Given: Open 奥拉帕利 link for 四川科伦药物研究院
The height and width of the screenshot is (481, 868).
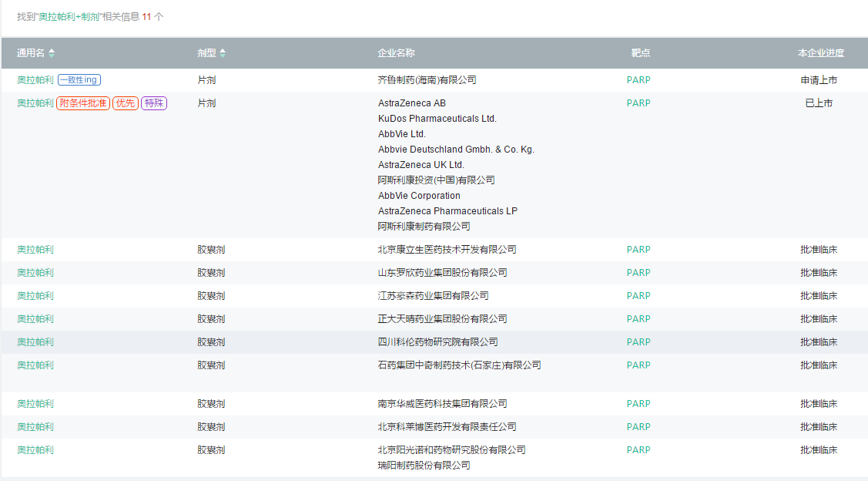Looking at the screenshot, I should pos(35,342).
